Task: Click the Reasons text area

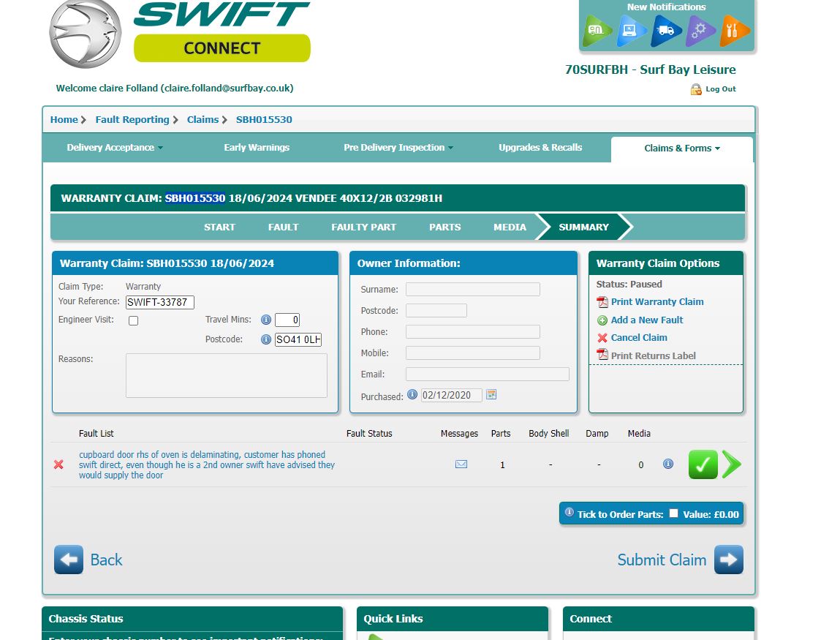Action: [226, 375]
